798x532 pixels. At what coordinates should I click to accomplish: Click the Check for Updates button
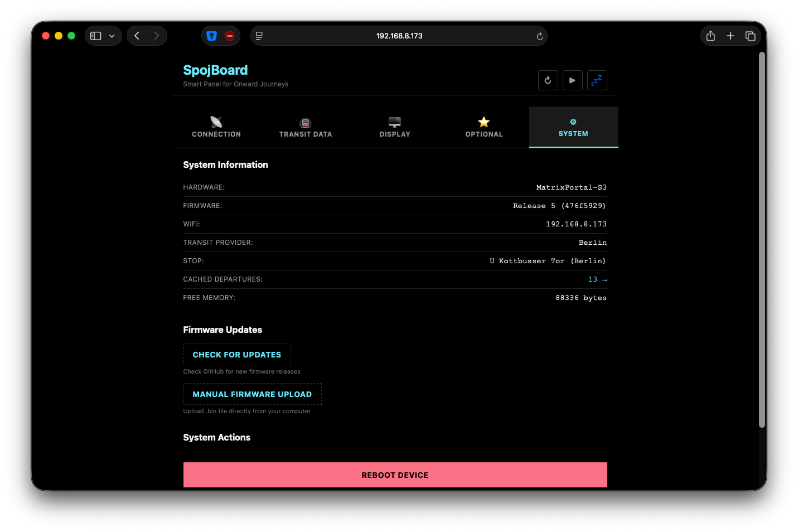click(237, 355)
